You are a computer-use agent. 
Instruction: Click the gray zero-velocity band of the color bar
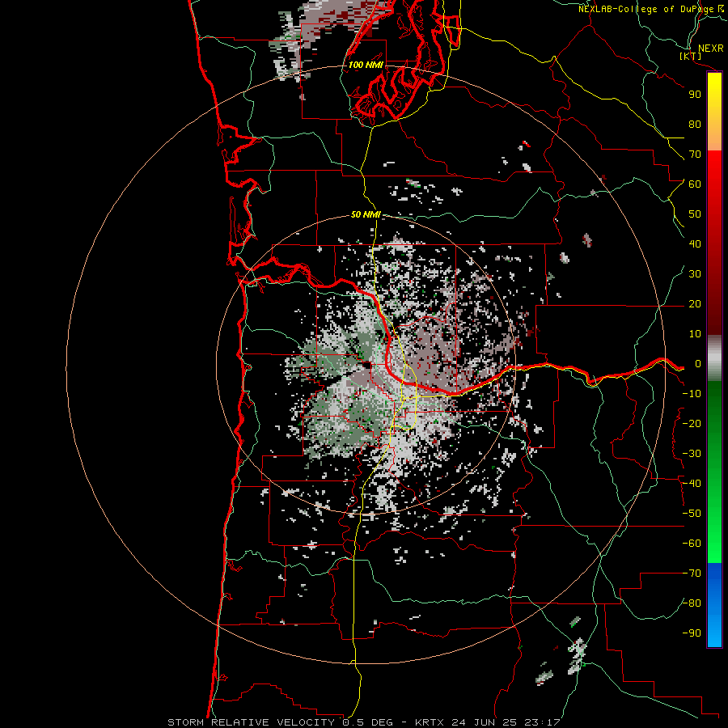714,358
